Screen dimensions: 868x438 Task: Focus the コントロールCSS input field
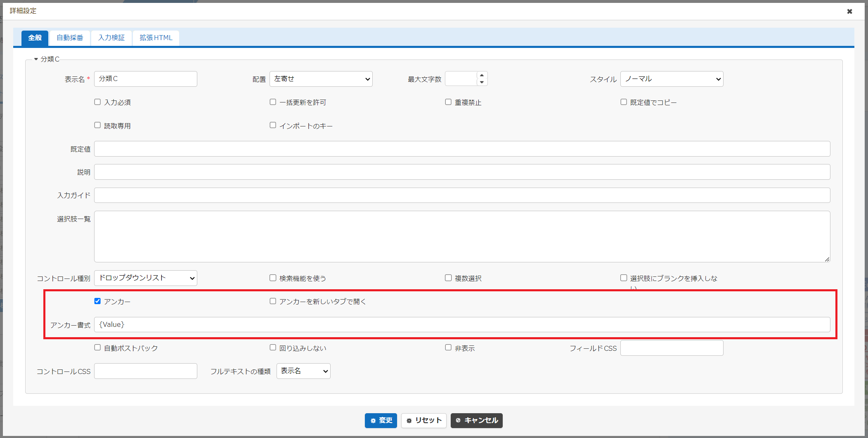146,371
